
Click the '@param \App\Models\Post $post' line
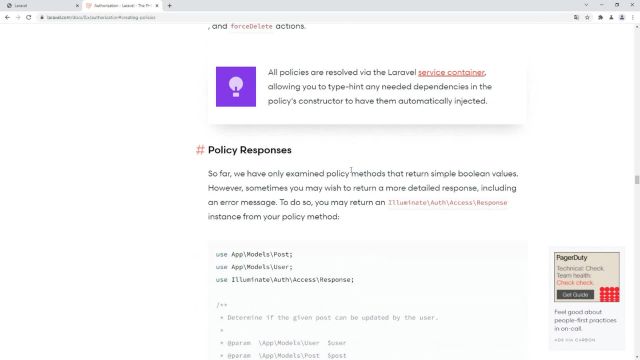pyautogui.click(x=283, y=356)
